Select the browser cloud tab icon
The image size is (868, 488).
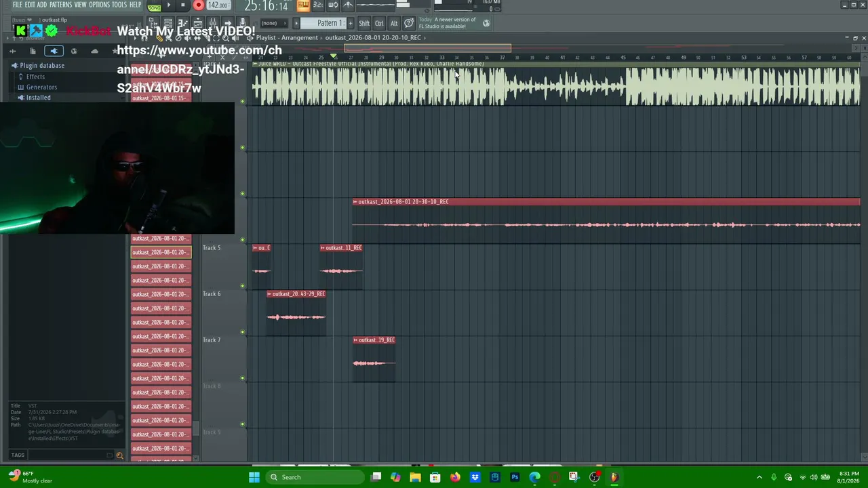pyautogui.click(x=94, y=51)
